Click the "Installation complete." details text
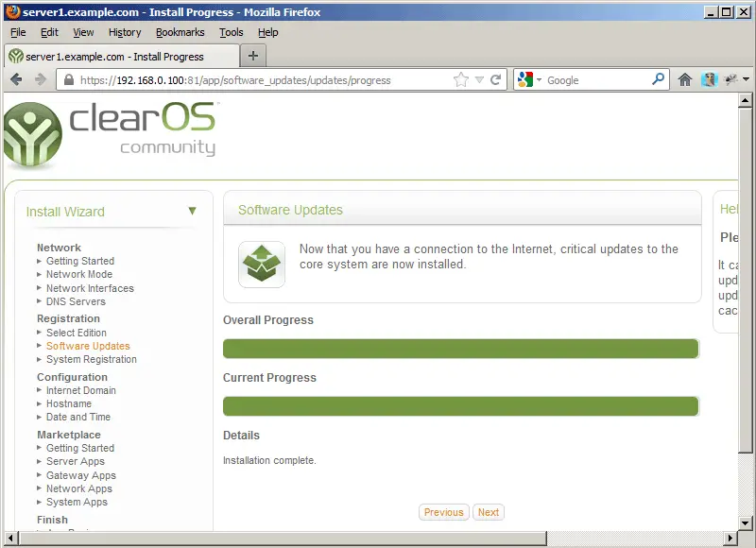Image resolution: width=756 pixels, height=548 pixels. tap(269, 460)
